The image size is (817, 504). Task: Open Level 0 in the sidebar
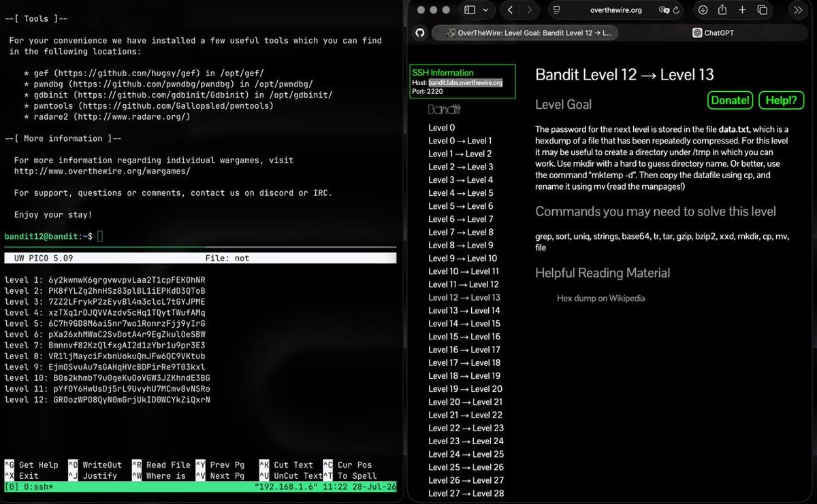(x=442, y=127)
